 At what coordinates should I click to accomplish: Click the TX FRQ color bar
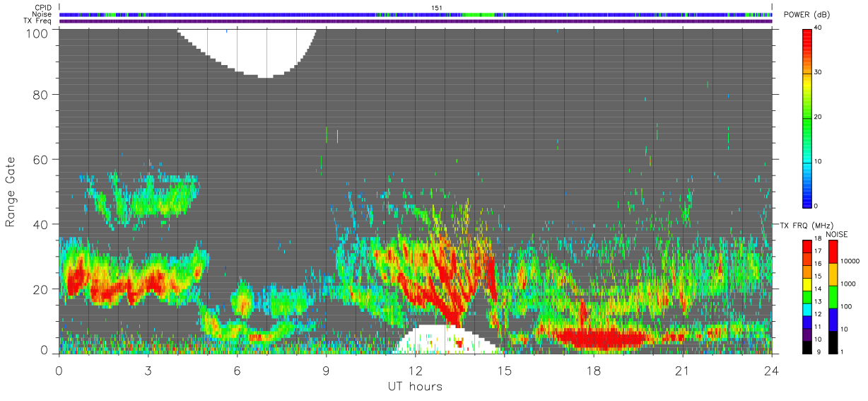(807, 296)
